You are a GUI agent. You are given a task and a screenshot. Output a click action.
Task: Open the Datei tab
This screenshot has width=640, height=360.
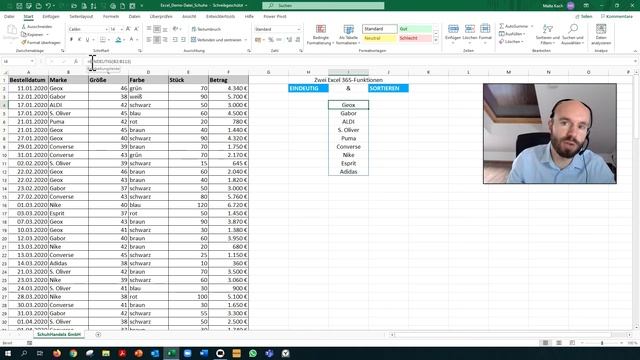tap(9, 16)
